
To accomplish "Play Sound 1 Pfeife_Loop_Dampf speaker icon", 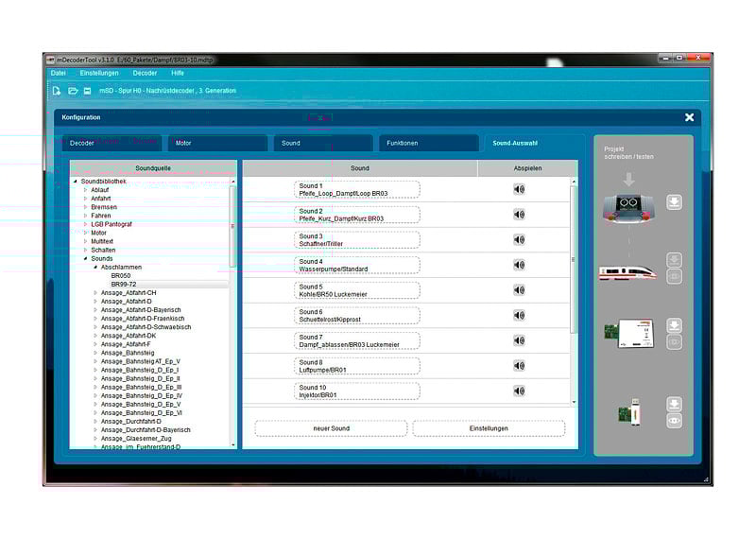I will coord(519,189).
